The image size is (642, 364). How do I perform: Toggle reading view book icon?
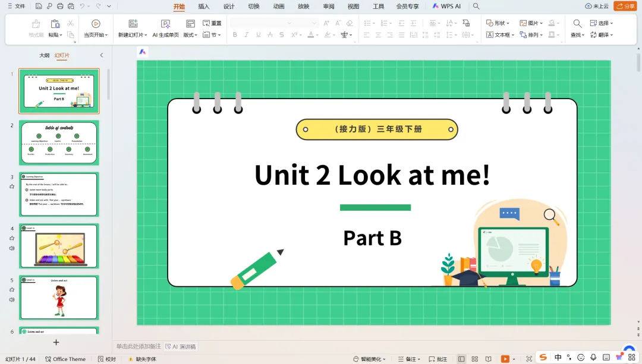pyautogui.click(x=488, y=359)
